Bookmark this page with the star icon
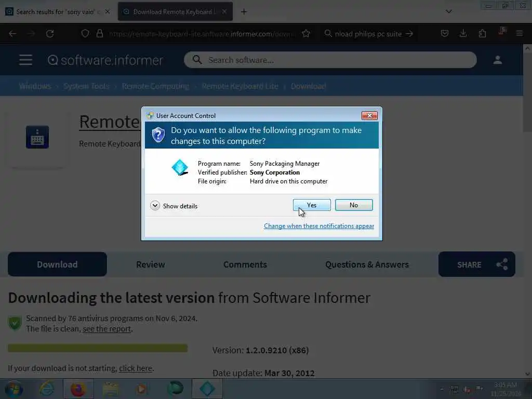 click(x=306, y=34)
